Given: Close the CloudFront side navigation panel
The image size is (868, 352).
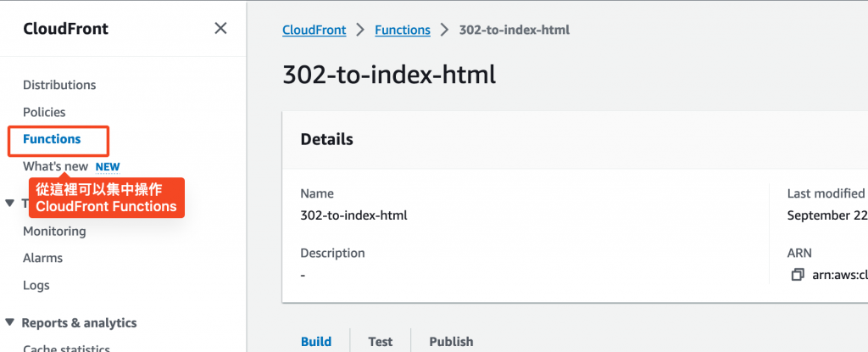Looking at the screenshot, I should point(220,29).
